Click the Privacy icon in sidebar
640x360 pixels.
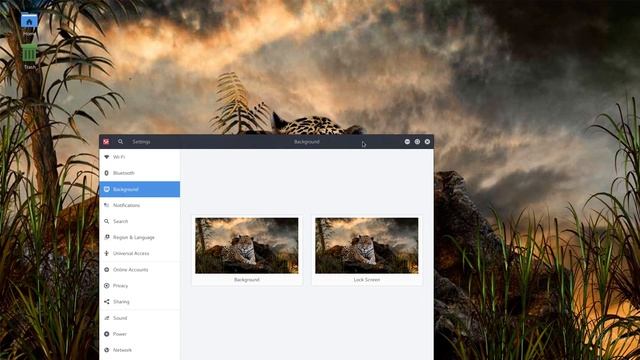click(107, 286)
